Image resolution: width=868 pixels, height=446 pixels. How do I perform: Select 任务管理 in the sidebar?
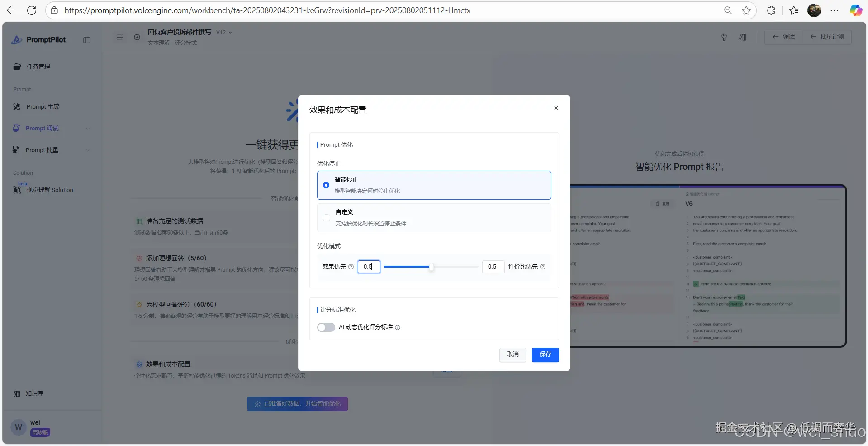pyautogui.click(x=38, y=67)
